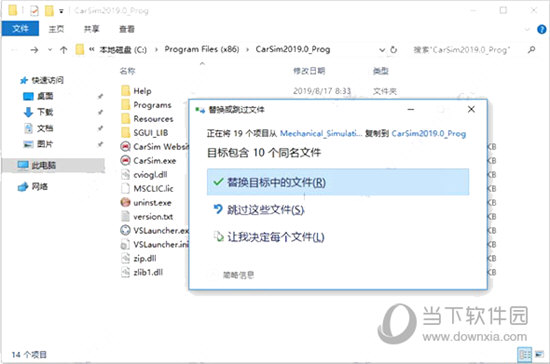Sort by the 名称 column header
Viewport: 550px width, 364px height.
coord(127,71)
